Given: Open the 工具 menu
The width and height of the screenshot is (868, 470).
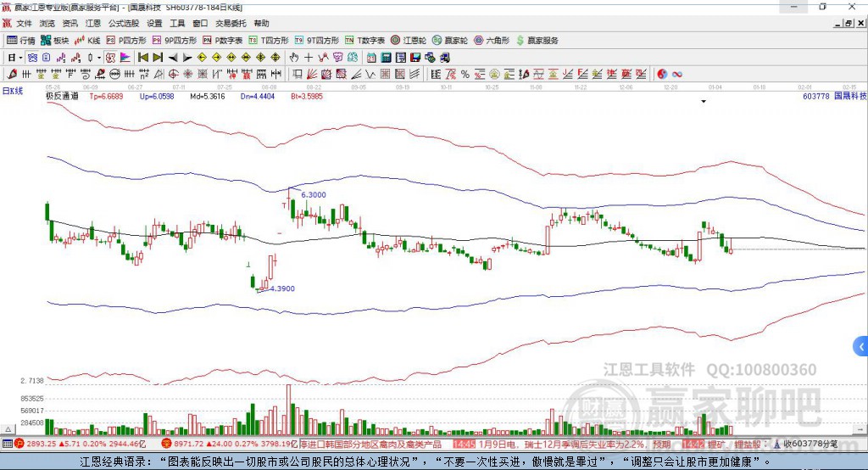Looking at the screenshot, I should tap(177, 23).
